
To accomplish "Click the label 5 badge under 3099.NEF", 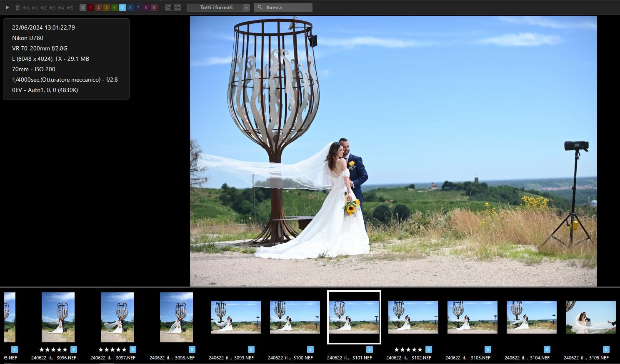I will pyautogui.click(x=251, y=349).
